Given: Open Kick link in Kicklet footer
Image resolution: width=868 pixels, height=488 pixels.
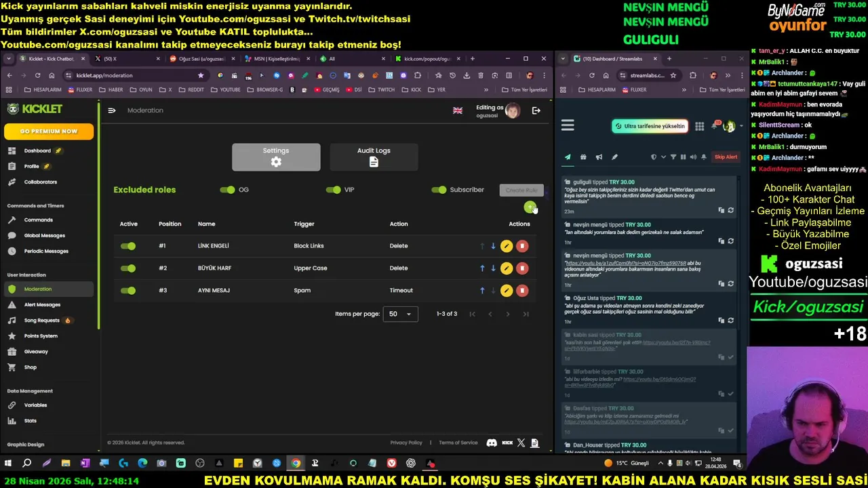Looking at the screenshot, I should click(507, 443).
